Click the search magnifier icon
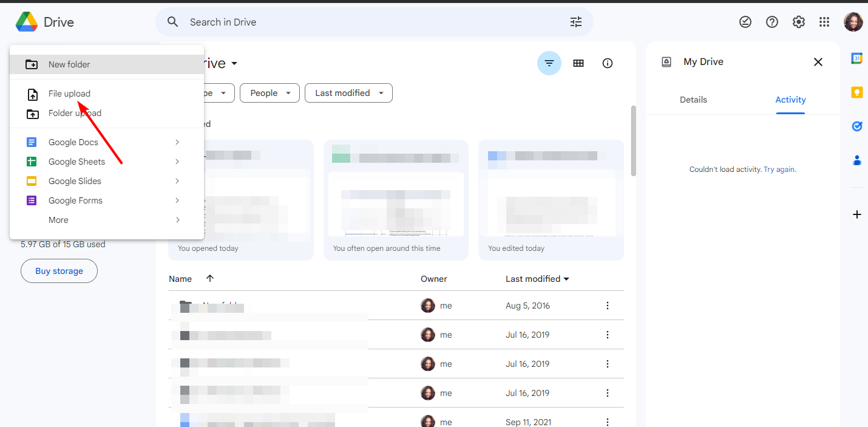Viewport: 868px width, 427px height. click(173, 22)
